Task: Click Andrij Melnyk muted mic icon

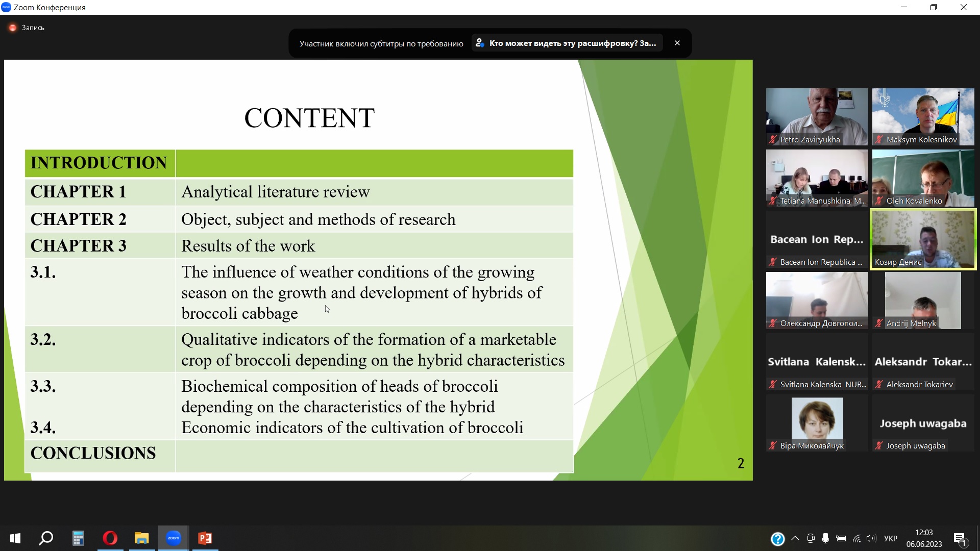Action: (879, 323)
